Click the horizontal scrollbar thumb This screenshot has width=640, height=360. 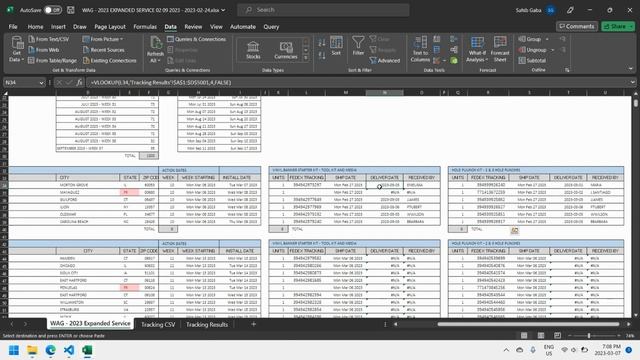[528, 324]
